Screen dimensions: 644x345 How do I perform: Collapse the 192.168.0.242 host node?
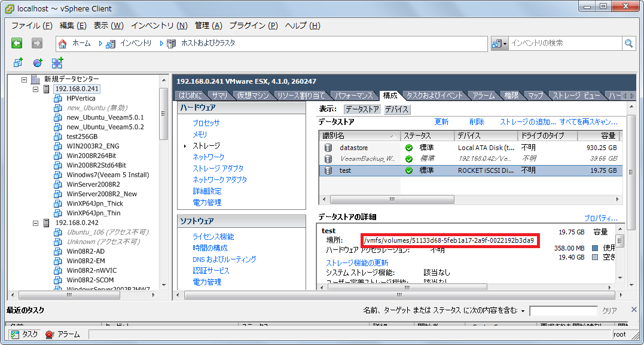click(36, 222)
